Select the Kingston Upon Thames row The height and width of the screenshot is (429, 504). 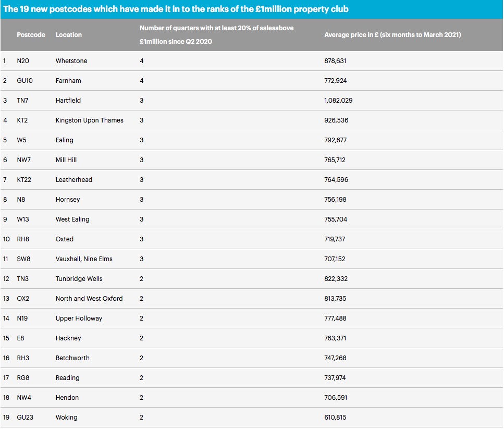[x=252, y=120]
